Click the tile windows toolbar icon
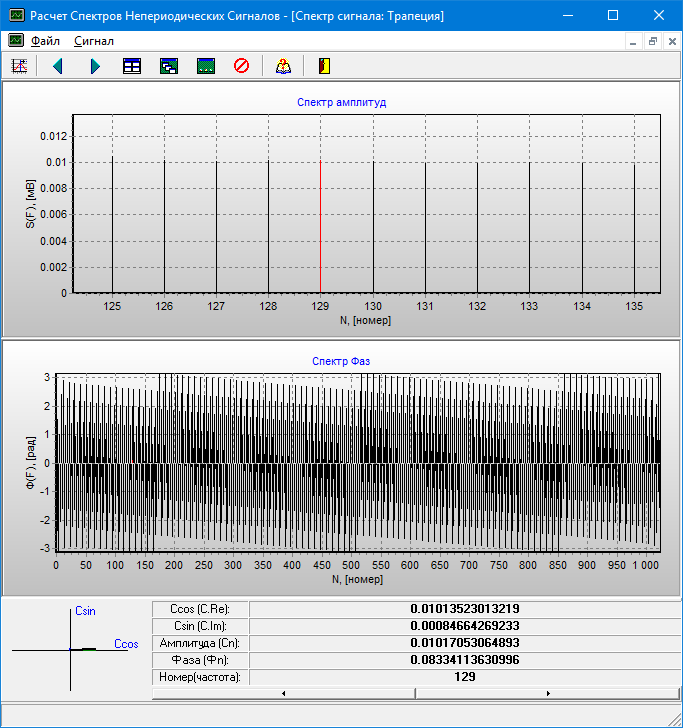Screen dimensions: 683x728 tap(132, 66)
